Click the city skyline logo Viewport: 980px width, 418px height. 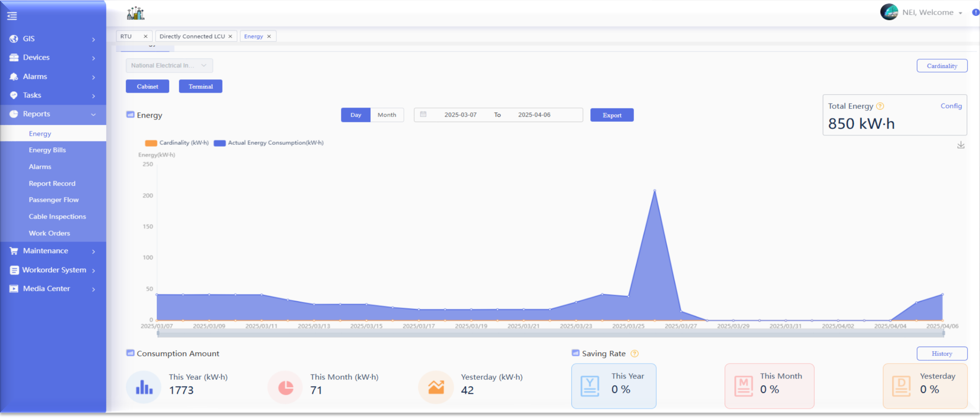click(x=136, y=13)
